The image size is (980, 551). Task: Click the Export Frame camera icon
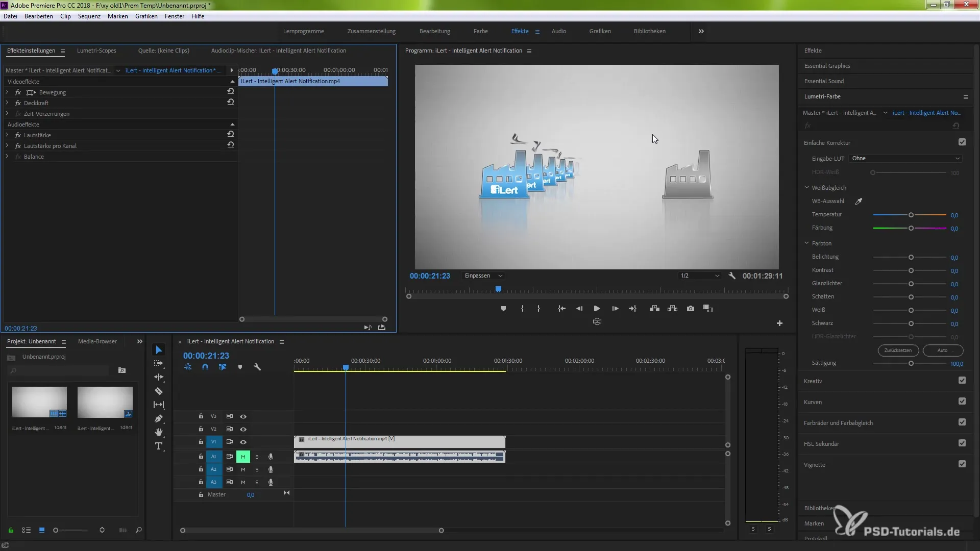pyautogui.click(x=691, y=309)
